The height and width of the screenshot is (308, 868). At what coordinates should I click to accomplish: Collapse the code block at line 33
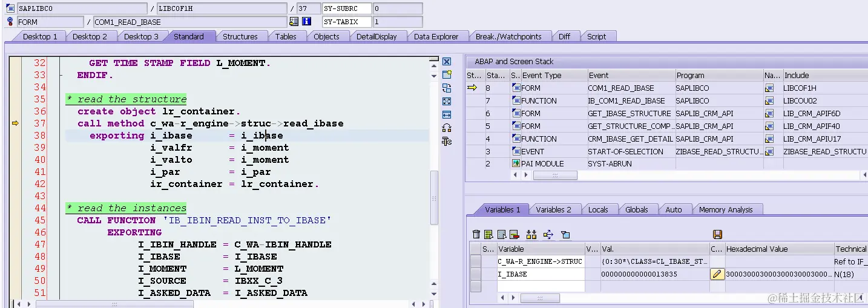point(61,75)
